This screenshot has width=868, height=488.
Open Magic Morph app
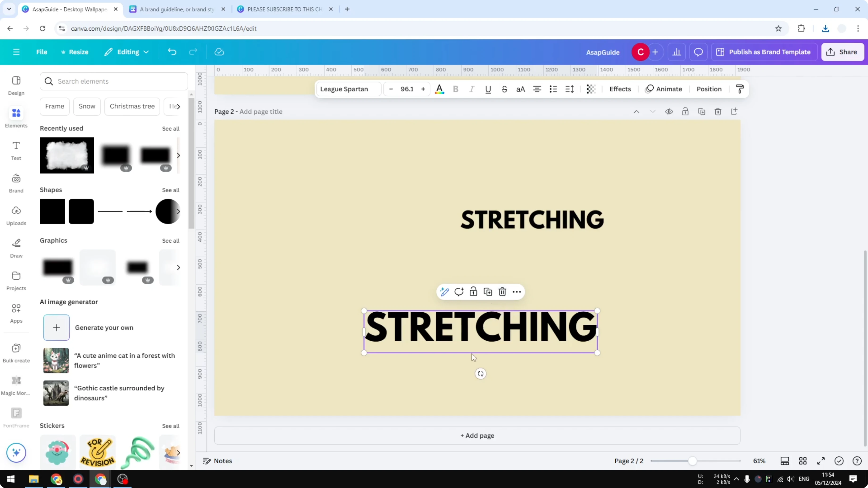[x=16, y=386]
